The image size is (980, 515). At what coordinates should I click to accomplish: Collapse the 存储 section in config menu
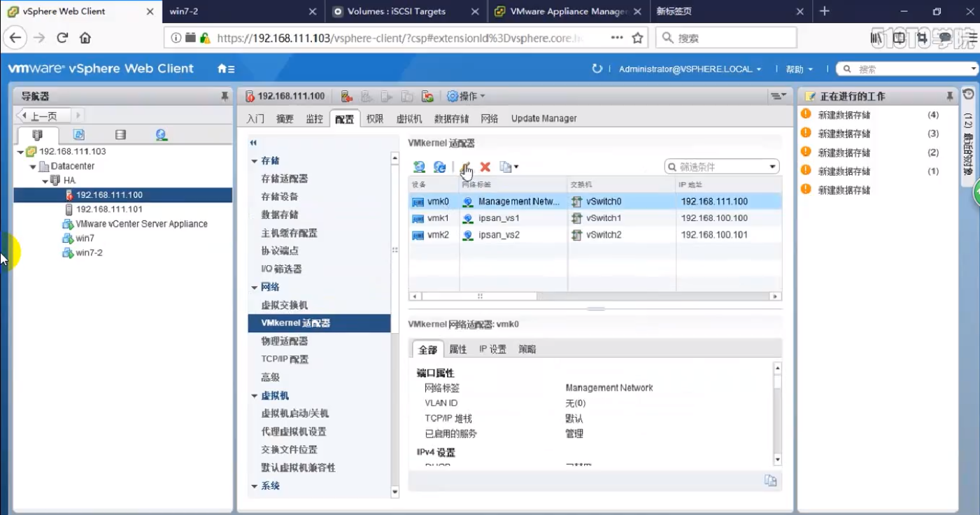point(254,161)
